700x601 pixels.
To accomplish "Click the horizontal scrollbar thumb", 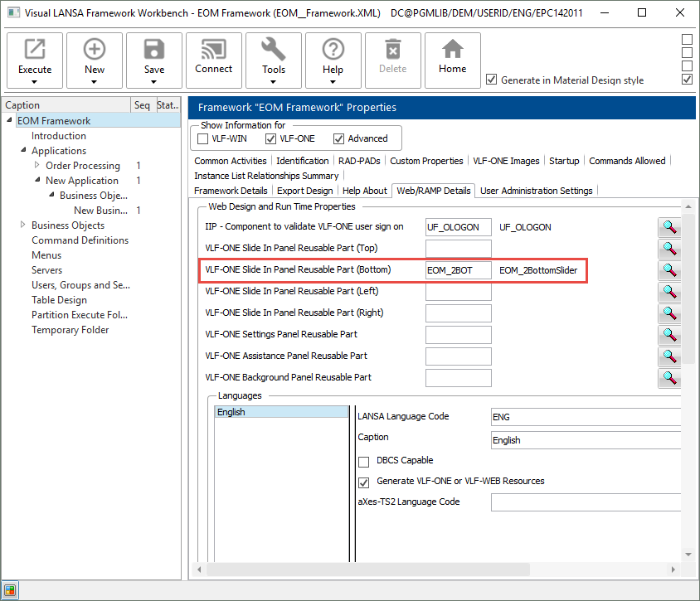I will 368,569.
